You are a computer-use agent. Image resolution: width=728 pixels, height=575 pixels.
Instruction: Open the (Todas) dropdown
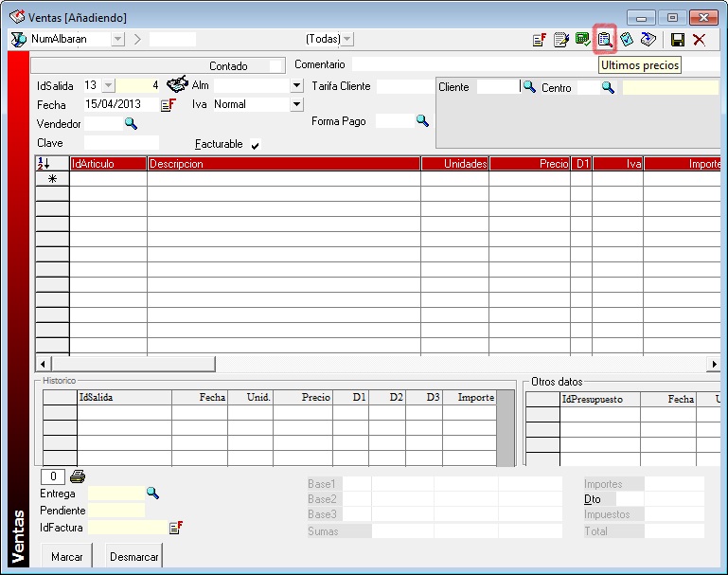click(x=347, y=39)
